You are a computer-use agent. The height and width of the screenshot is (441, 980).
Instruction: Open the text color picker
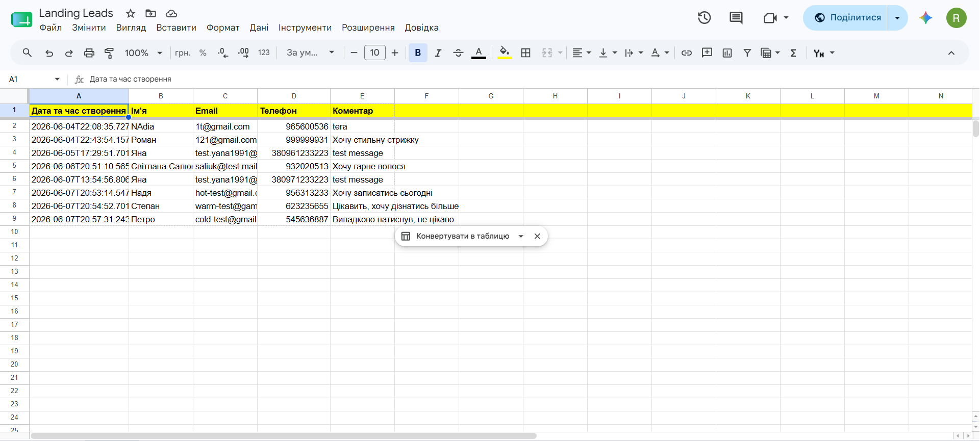click(x=479, y=53)
